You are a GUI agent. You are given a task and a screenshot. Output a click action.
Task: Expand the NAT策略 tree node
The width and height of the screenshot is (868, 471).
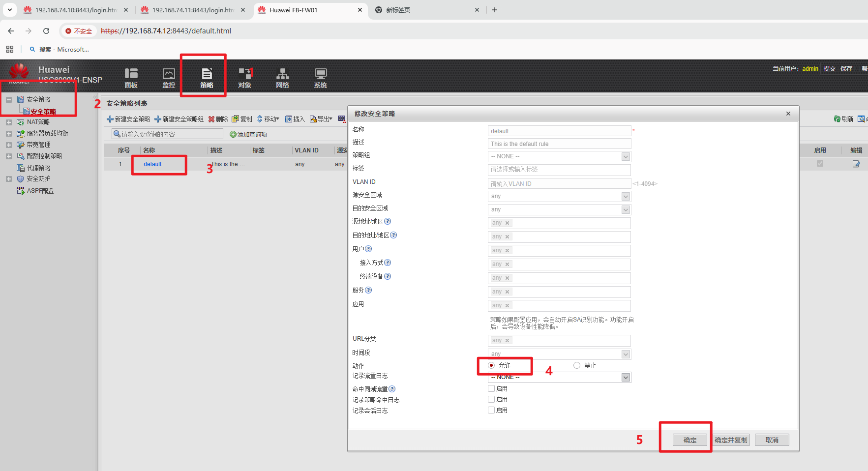[9, 122]
